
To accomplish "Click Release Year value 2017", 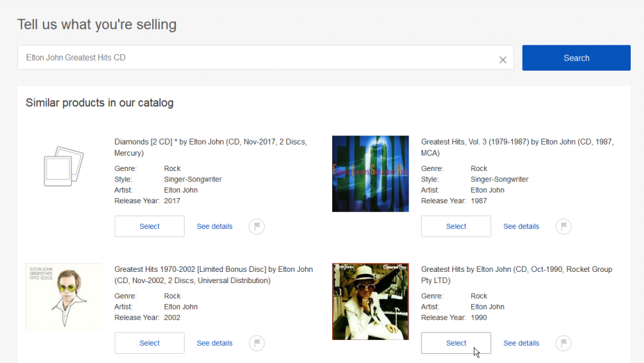I will pyautogui.click(x=172, y=201).
